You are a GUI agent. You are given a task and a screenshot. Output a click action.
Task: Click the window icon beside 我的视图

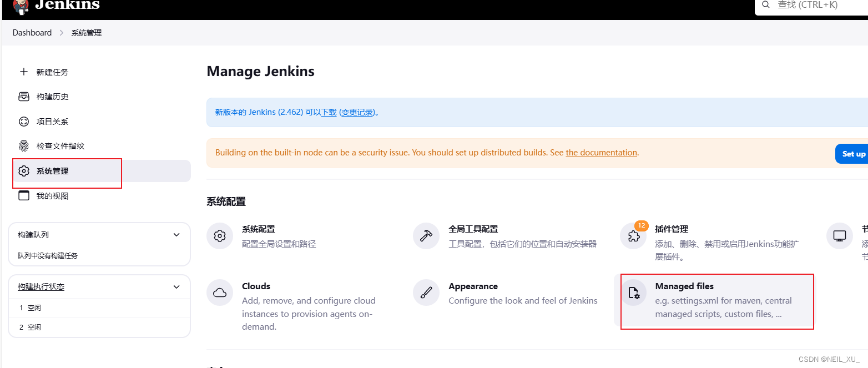23,195
